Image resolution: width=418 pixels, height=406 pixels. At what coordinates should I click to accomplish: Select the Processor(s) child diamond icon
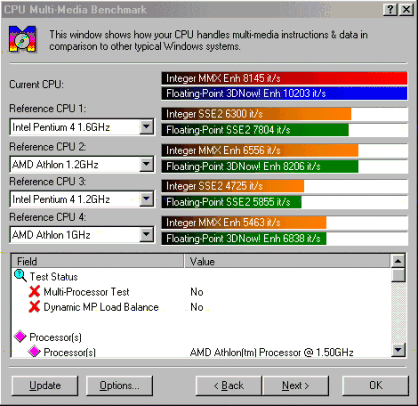coord(34,351)
